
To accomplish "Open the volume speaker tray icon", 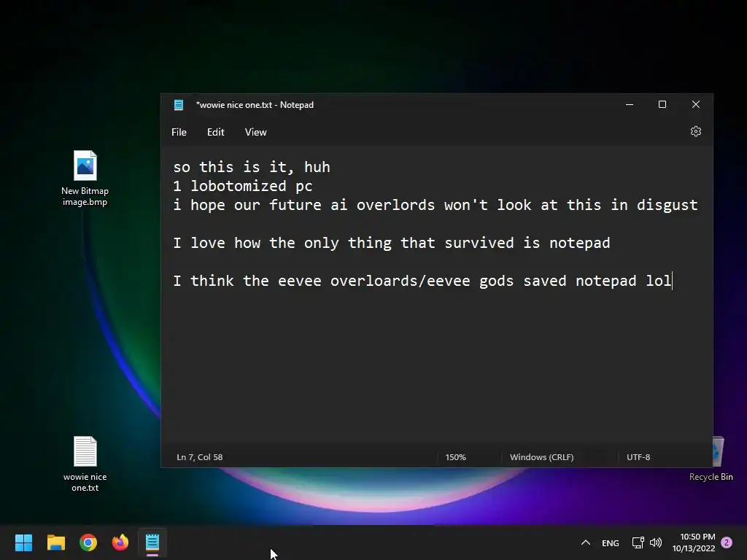I will 656,542.
